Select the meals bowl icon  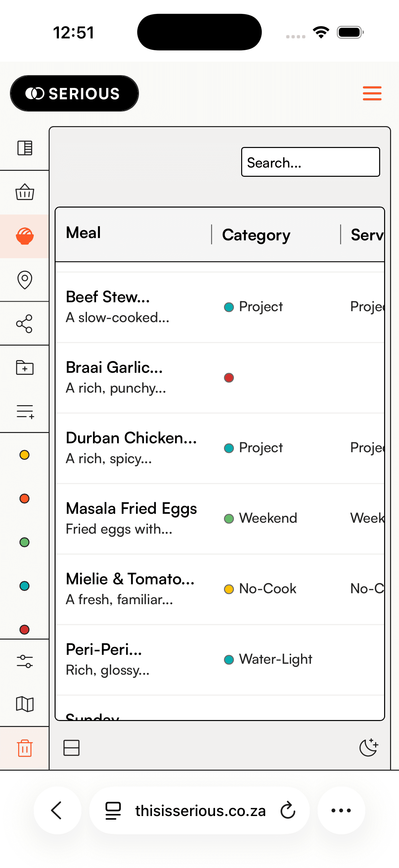click(x=24, y=236)
